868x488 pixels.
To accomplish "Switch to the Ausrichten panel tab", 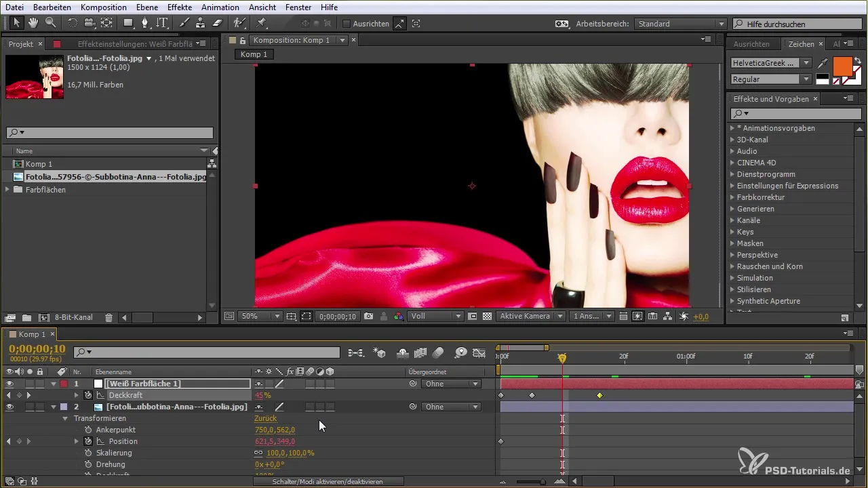I will [x=751, y=44].
